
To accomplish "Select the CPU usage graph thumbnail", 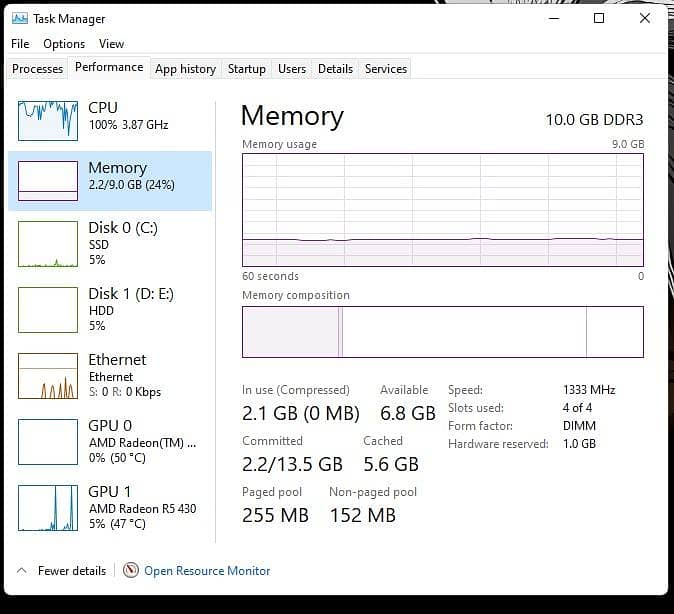I will [48, 121].
